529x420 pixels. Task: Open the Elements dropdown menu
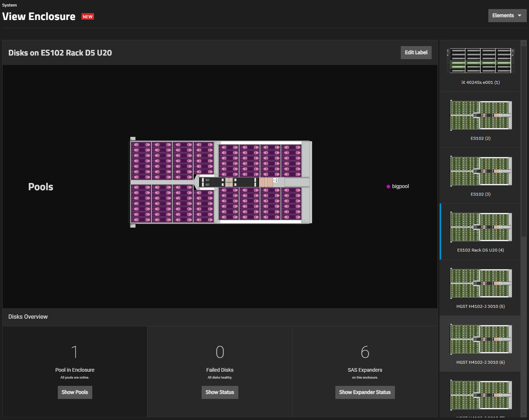pyautogui.click(x=507, y=16)
